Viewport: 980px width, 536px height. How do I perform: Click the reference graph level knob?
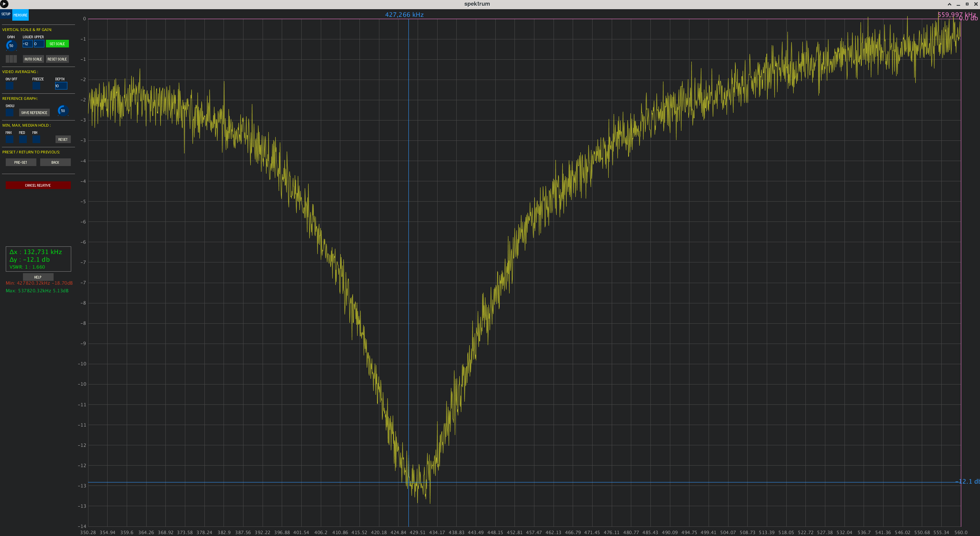63,111
